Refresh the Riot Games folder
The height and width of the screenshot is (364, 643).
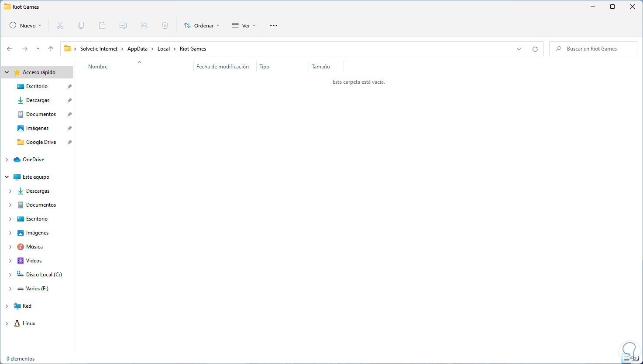(x=535, y=49)
